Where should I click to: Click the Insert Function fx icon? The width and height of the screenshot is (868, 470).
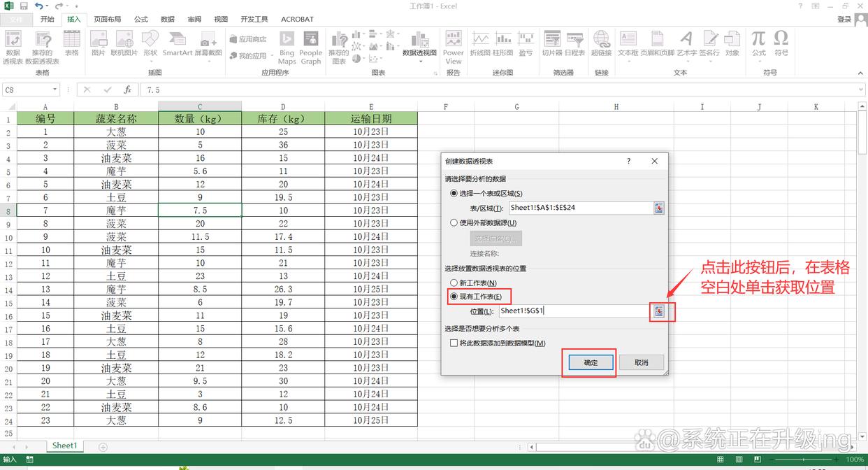[127, 90]
